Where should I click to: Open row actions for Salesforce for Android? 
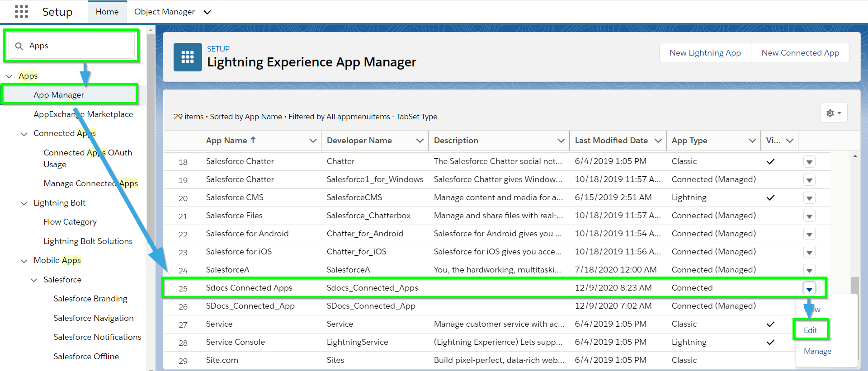(809, 234)
